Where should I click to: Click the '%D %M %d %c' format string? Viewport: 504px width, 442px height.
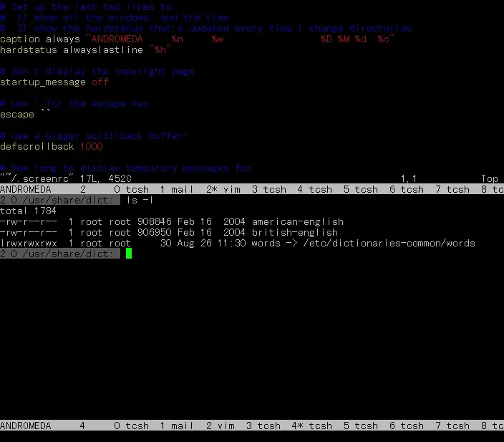coord(355,39)
